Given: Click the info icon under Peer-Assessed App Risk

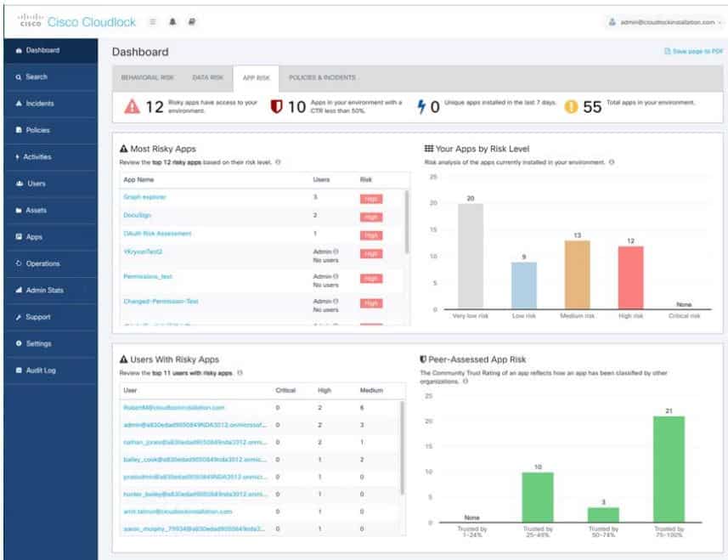Looking at the screenshot, I should click(x=466, y=382).
